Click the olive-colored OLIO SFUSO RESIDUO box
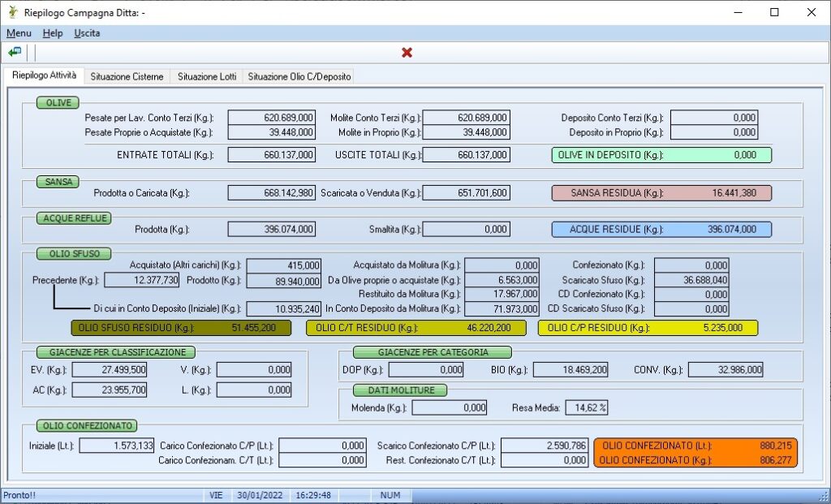The image size is (831, 504). pyautogui.click(x=181, y=328)
